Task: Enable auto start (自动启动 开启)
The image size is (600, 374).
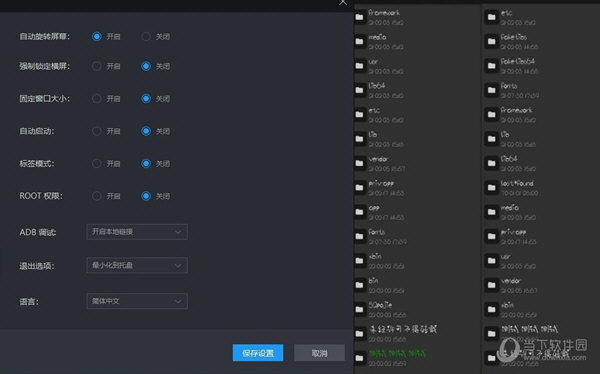Action: 96,131
